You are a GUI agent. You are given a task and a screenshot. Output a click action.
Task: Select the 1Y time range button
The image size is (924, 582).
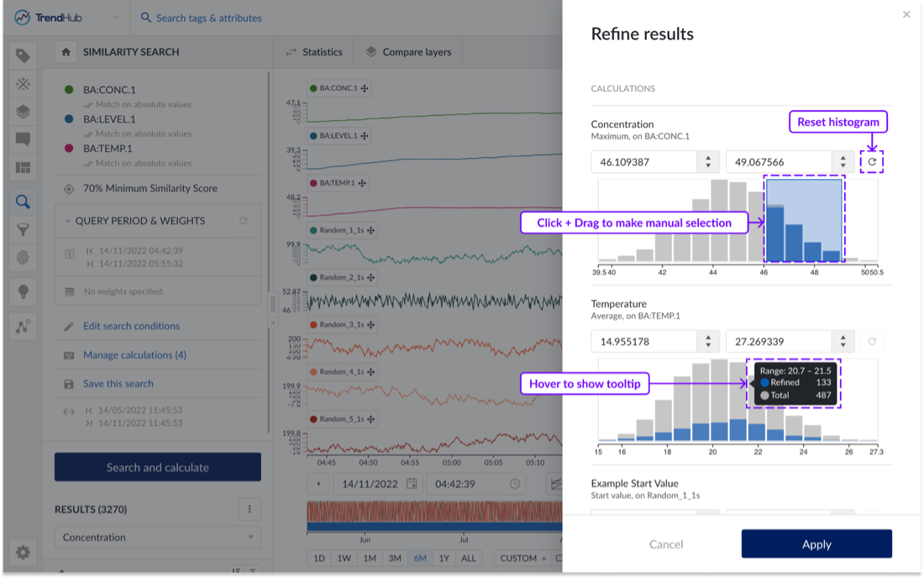pyautogui.click(x=444, y=558)
